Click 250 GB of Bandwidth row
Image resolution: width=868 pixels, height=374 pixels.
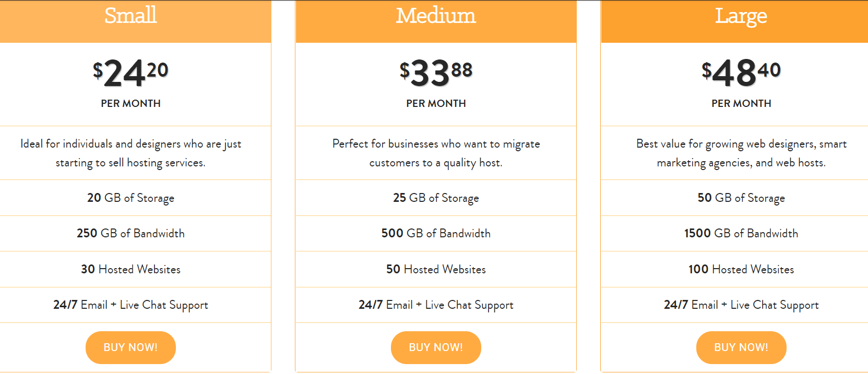pos(136,233)
